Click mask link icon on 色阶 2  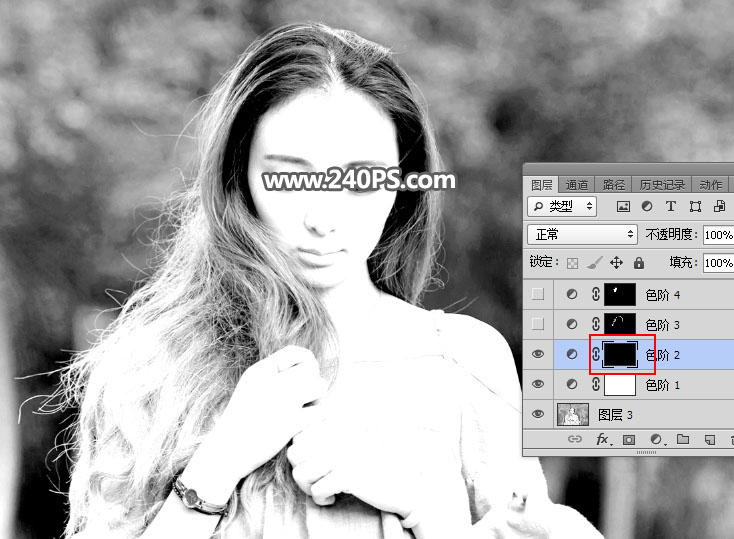[595, 354]
